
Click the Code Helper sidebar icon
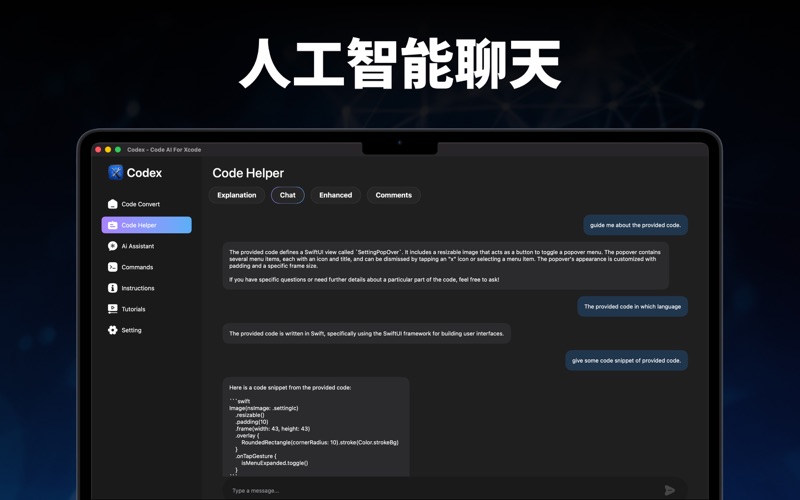[113, 225]
